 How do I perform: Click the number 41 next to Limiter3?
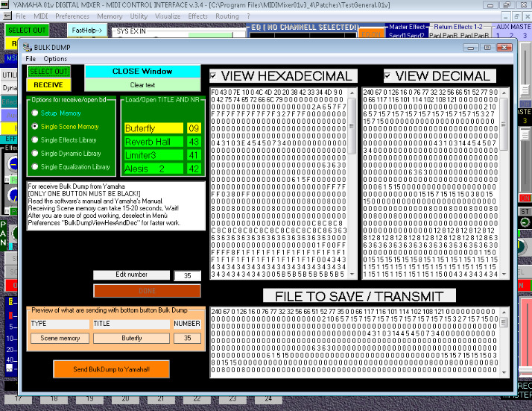pyautogui.click(x=194, y=155)
